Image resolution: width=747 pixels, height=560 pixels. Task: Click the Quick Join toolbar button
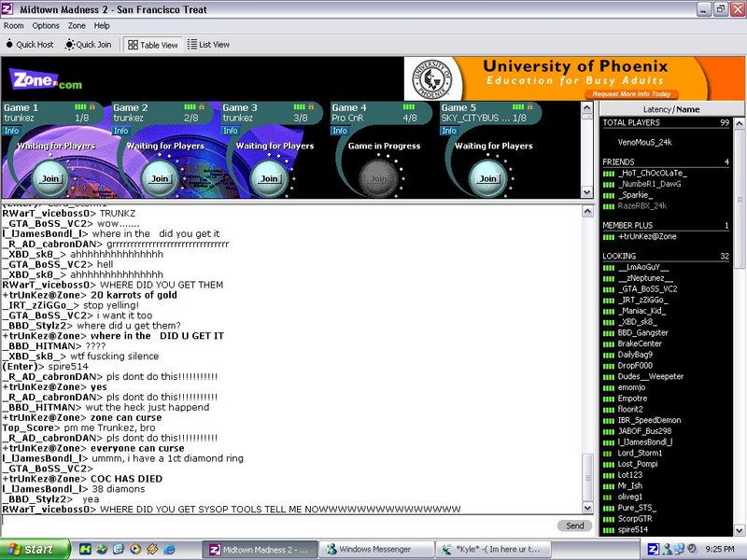(89, 45)
